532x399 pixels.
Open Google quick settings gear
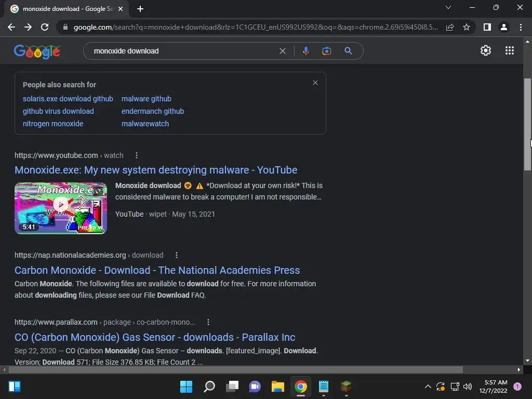(486, 50)
